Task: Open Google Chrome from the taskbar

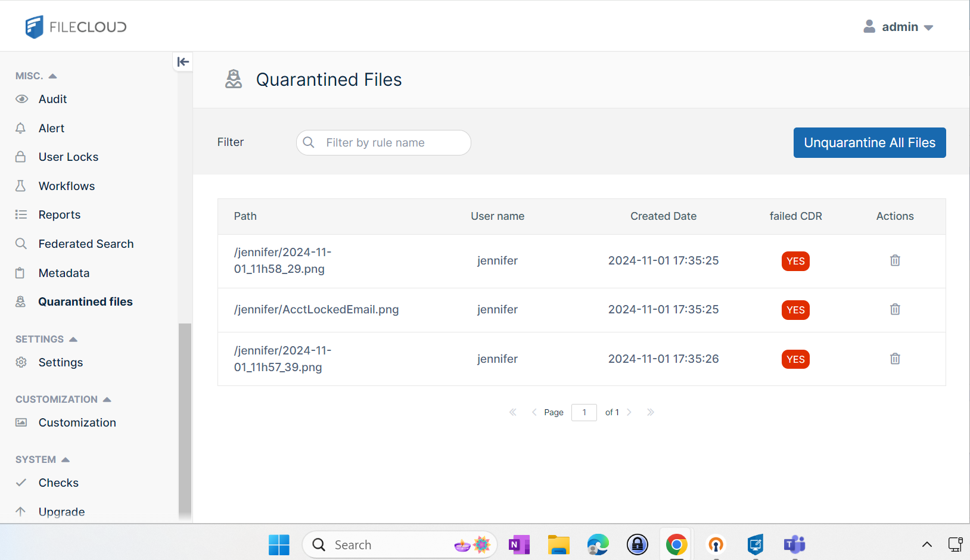Action: tap(676, 545)
